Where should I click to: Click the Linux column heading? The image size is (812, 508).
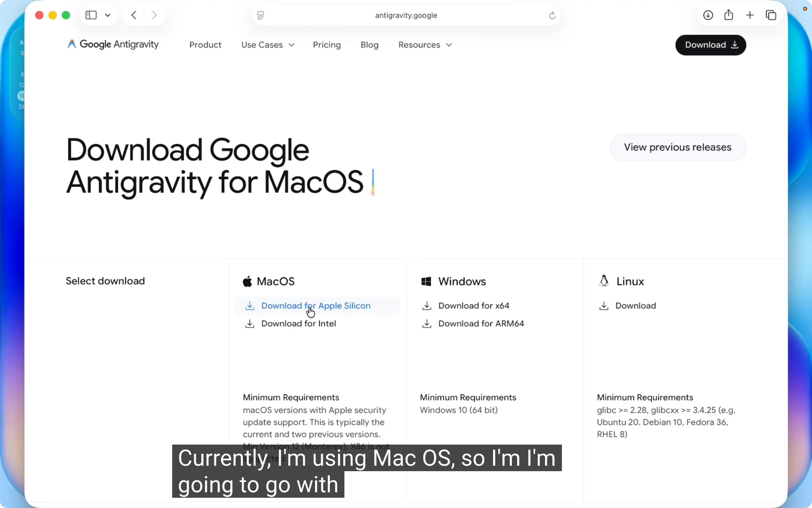point(630,281)
